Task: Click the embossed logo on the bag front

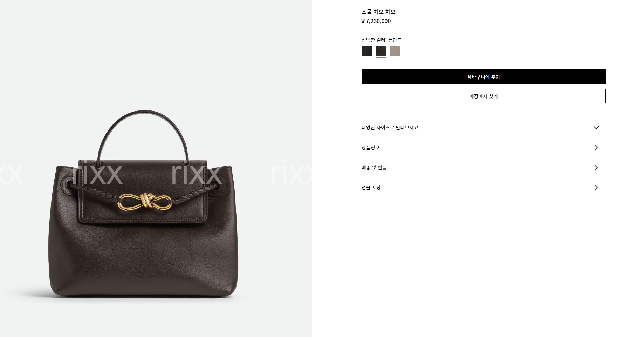Action: click(x=143, y=275)
